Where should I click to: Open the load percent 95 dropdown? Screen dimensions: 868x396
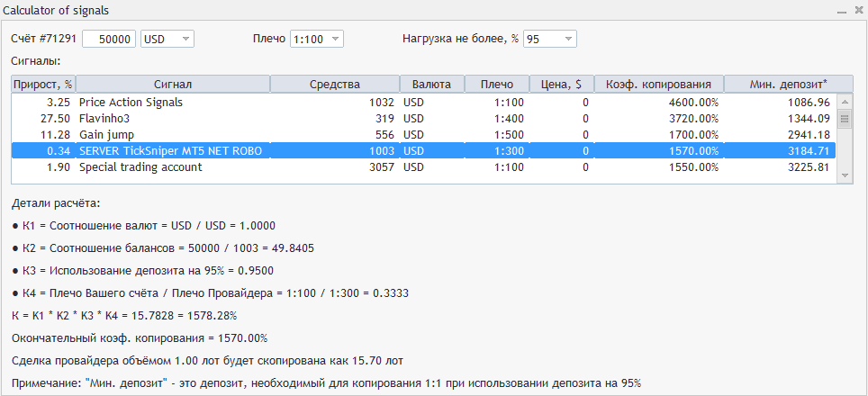549,40
